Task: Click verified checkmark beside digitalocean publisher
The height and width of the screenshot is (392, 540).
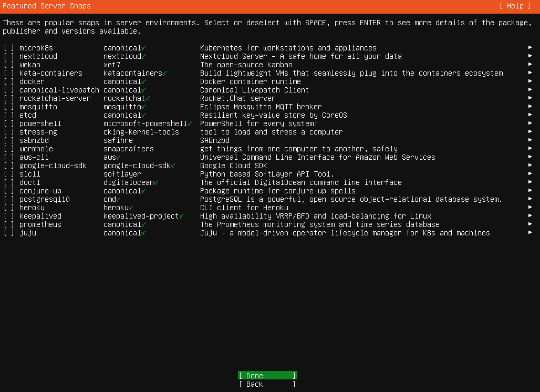Action: click(157, 182)
